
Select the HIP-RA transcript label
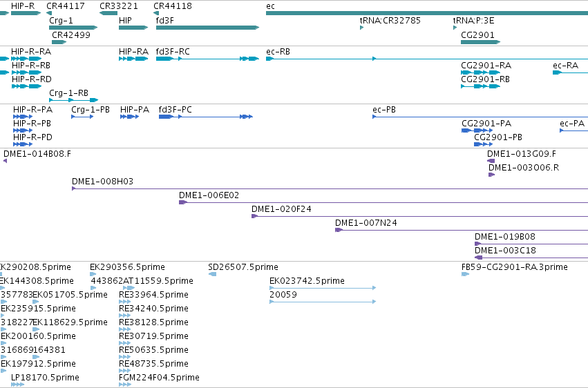(133, 51)
